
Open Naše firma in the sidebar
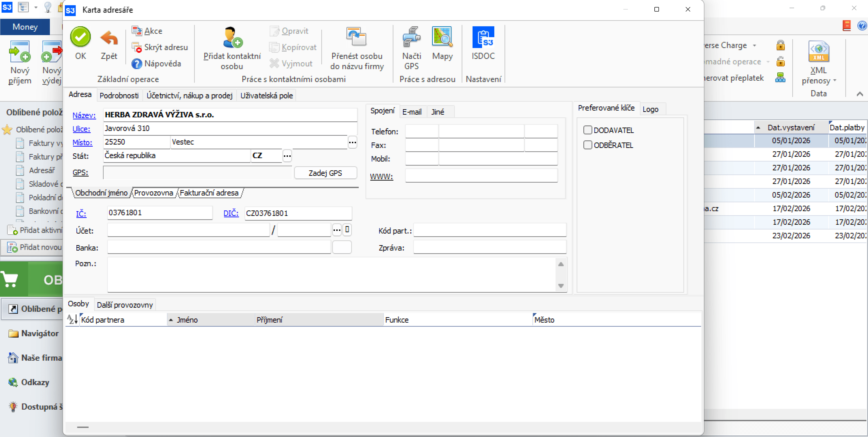(35, 357)
